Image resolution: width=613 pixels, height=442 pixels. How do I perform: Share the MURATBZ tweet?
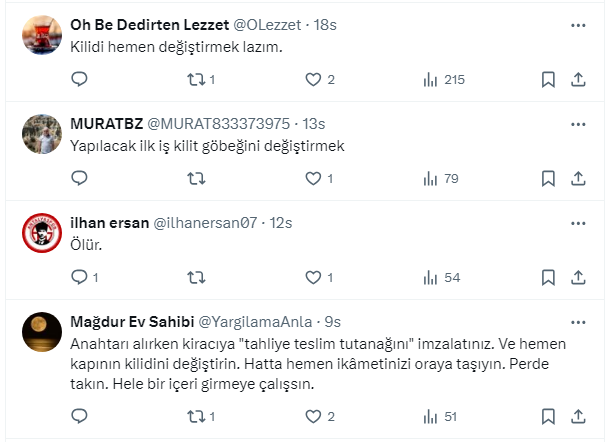578,178
